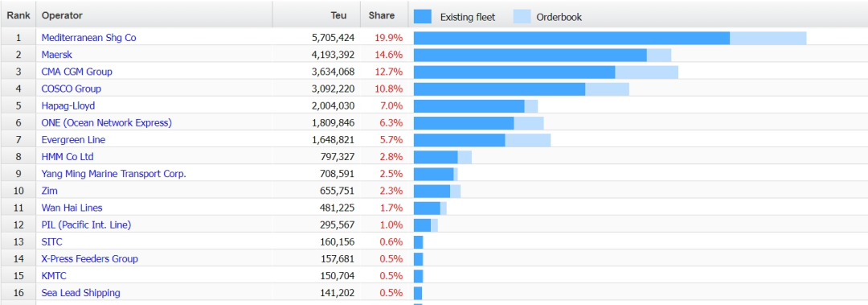Open X-Press Feeders Group link

[x=90, y=258]
